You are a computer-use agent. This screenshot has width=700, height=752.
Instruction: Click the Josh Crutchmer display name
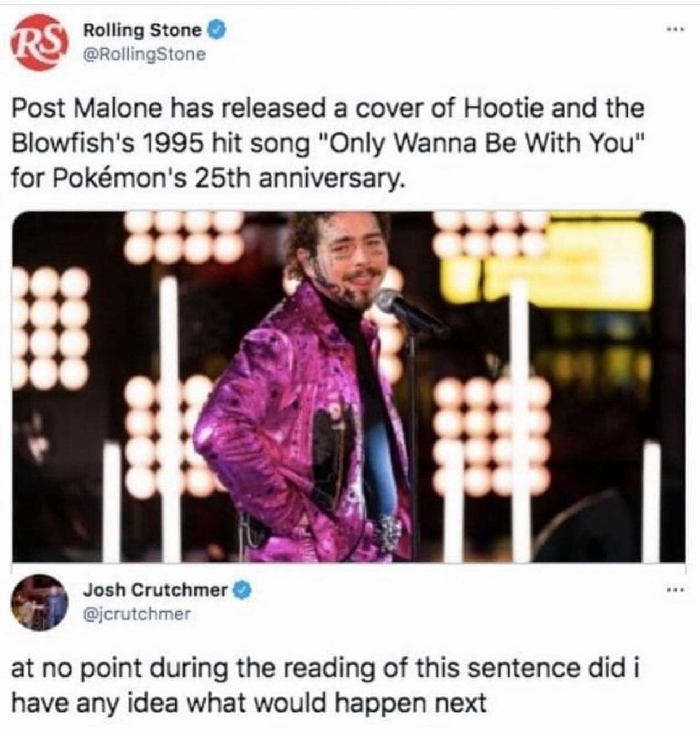(x=155, y=590)
